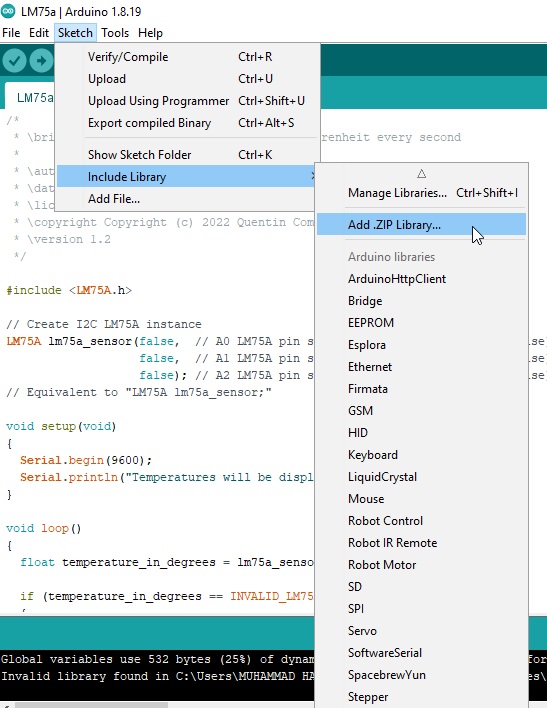Click the float temperature_in_degrees line
The height and width of the screenshot is (708, 547).
(166, 562)
